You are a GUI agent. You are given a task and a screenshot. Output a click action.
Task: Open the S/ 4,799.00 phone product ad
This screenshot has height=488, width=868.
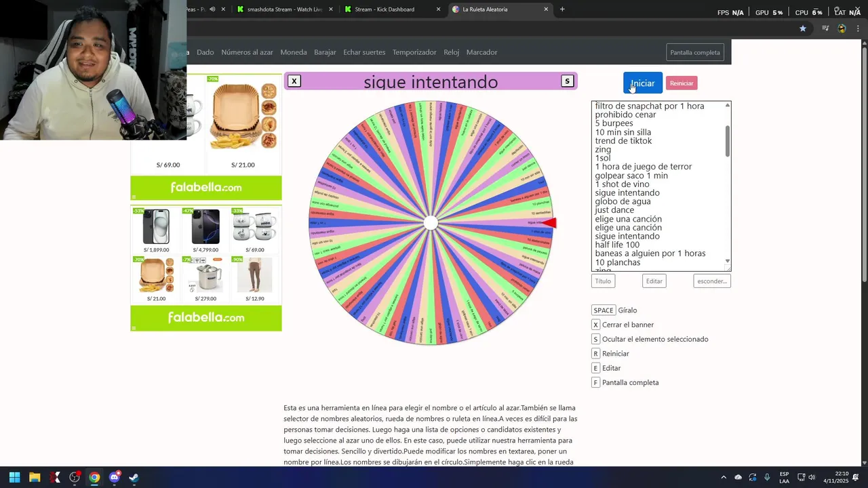tap(205, 230)
